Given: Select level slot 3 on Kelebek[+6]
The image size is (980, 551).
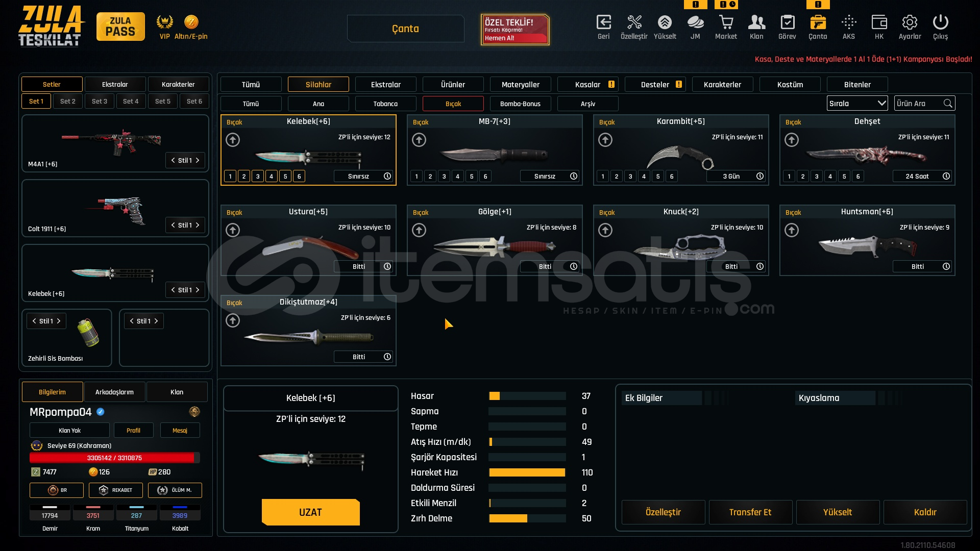Looking at the screenshot, I should click(258, 177).
